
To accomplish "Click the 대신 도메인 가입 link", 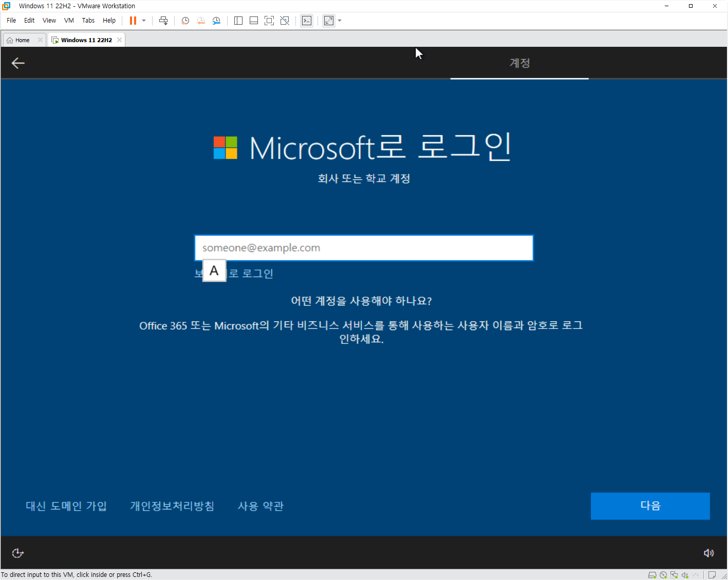I will pyautogui.click(x=66, y=506).
